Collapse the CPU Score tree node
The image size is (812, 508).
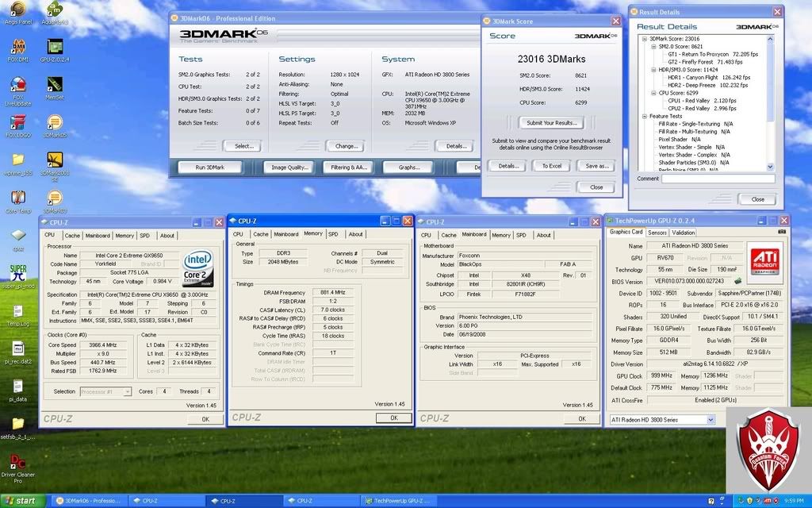pos(653,93)
